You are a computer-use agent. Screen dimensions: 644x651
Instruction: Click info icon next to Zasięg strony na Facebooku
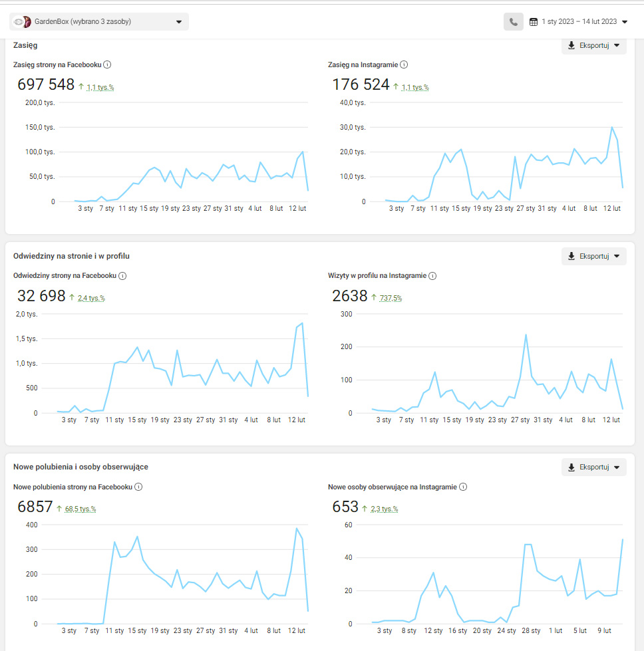(x=107, y=65)
